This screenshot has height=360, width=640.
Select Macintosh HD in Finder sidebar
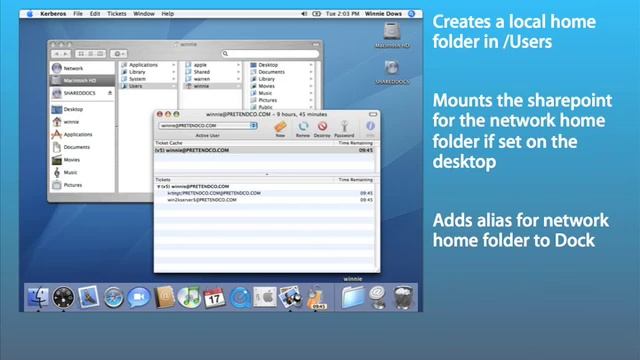click(82, 80)
